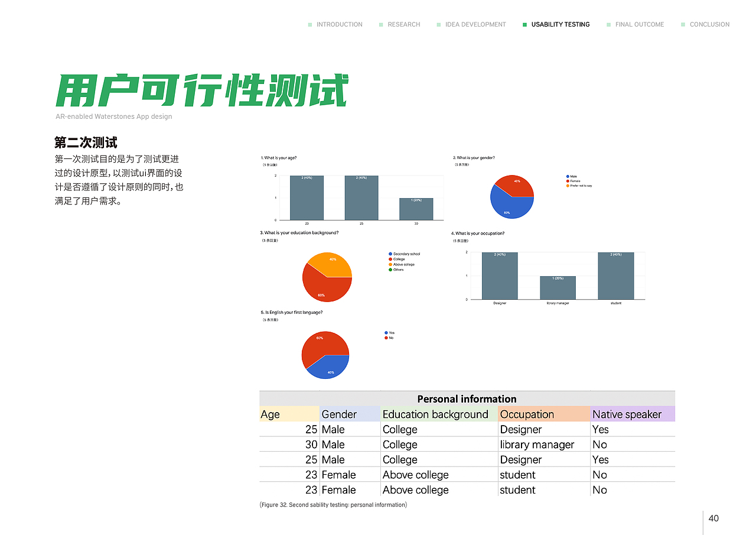Image resolution: width=756 pixels, height=535 pixels.
Task: Click the 'Native speaker' column header
Action: [x=633, y=414]
